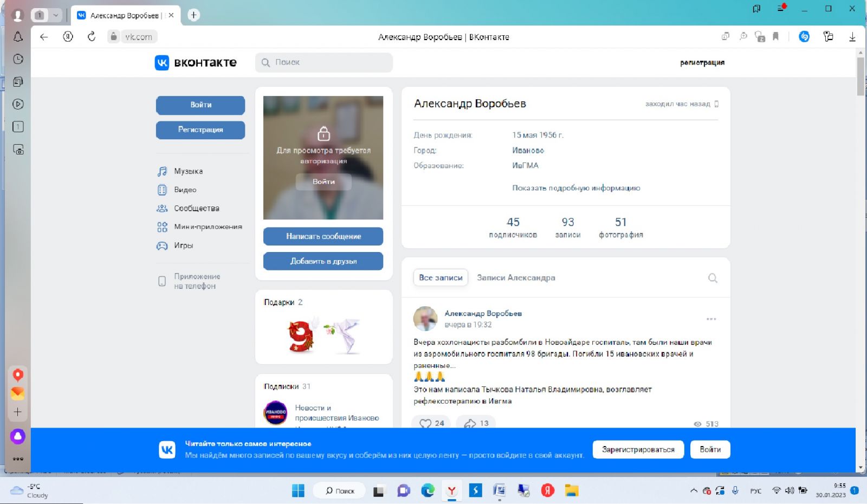Open browser downloads icon
This screenshot has height=504, width=867.
tap(852, 37)
